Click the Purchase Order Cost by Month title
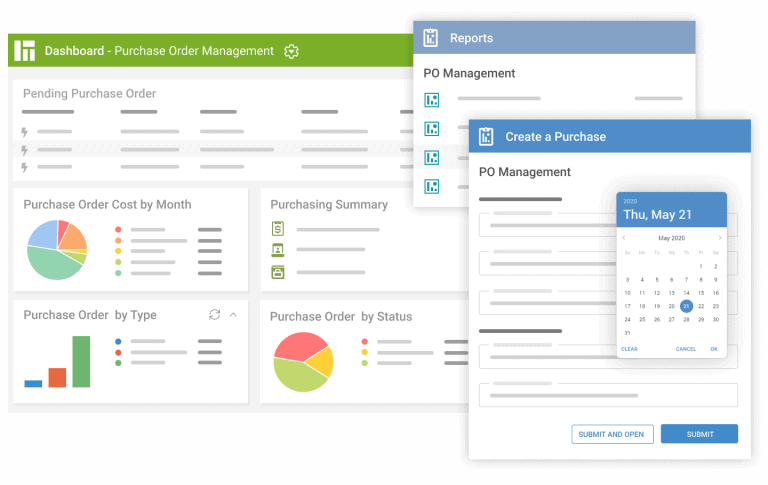The height and width of the screenshot is (485, 768). tap(107, 204)
